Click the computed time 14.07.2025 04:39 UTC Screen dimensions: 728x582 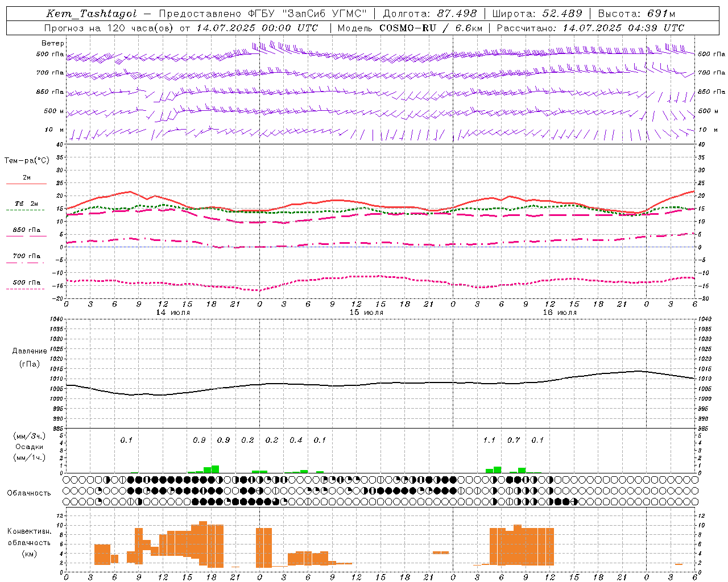[623, 28]
